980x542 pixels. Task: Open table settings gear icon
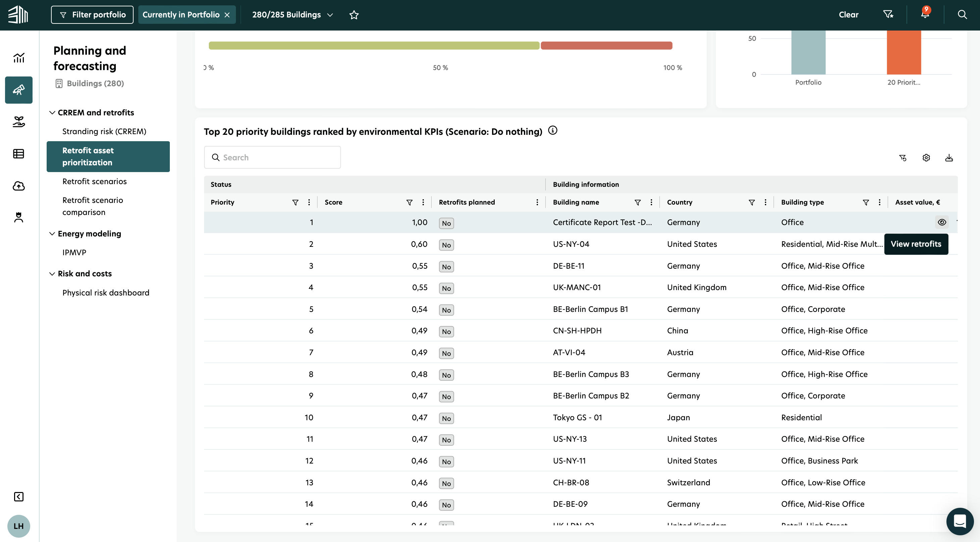point(926,158)
